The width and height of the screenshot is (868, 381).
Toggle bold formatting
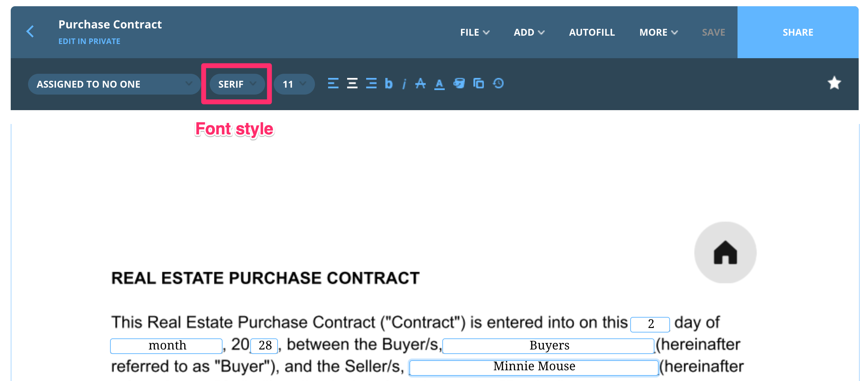pyautogui.click(x=389, y=83)
